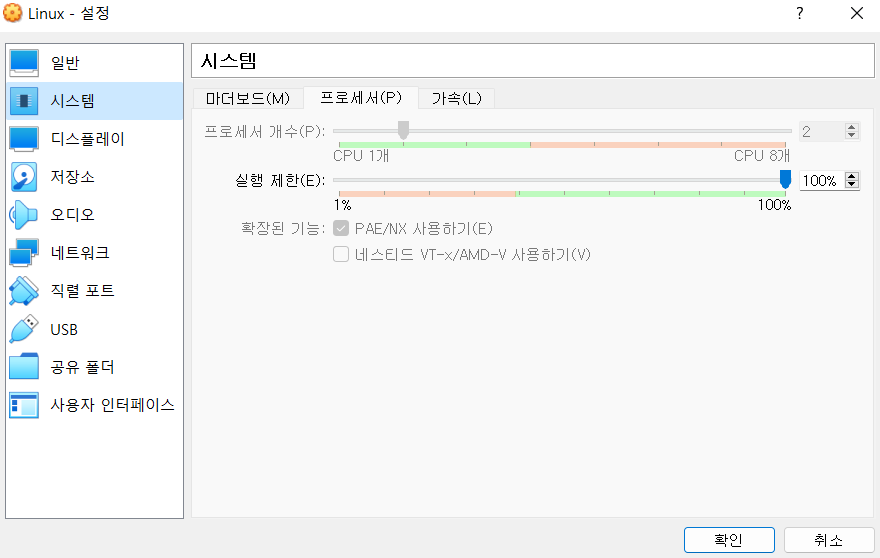Select the 프로세서(P) tab
This screenshot has height=558, width=880.
pyautogui.click(x=361, y=98)
